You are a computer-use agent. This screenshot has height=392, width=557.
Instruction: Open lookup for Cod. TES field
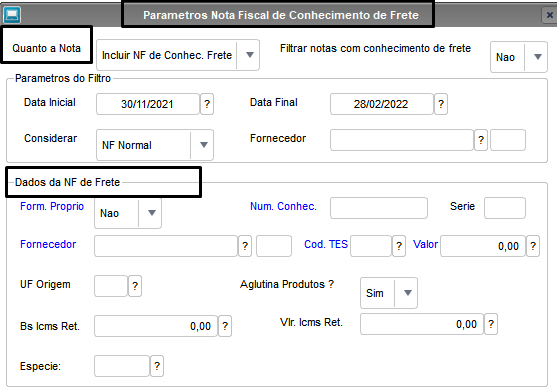(399, 246)
